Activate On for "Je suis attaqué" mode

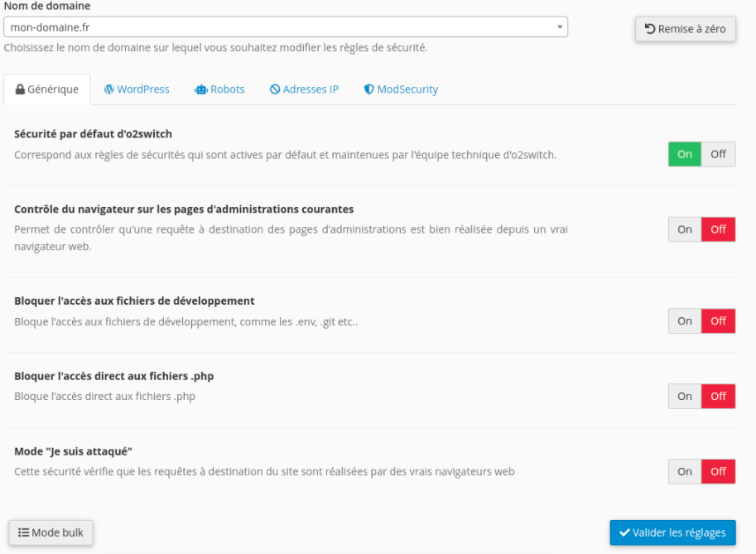point(685,471)
